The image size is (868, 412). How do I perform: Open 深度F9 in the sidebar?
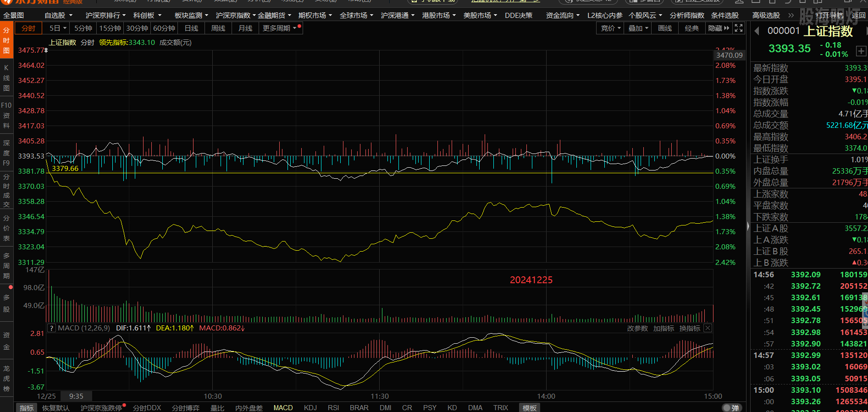[6, 153]
